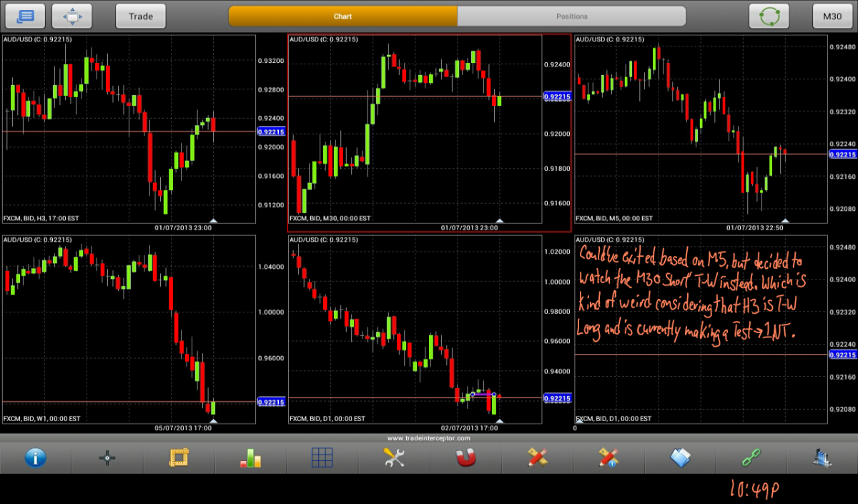Click the '05/07/2013 17:00' date label

(182, 428)
